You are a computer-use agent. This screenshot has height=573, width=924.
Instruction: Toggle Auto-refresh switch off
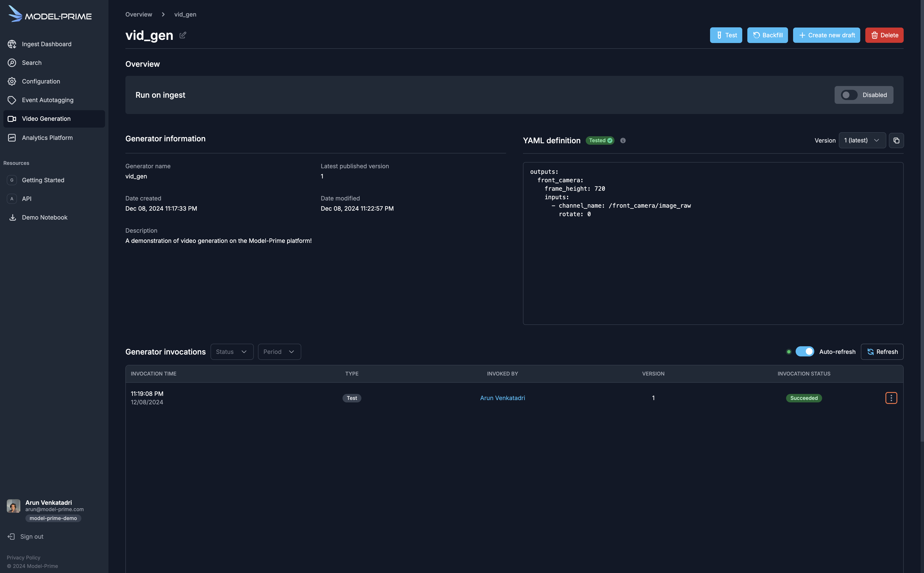point(805,352)
